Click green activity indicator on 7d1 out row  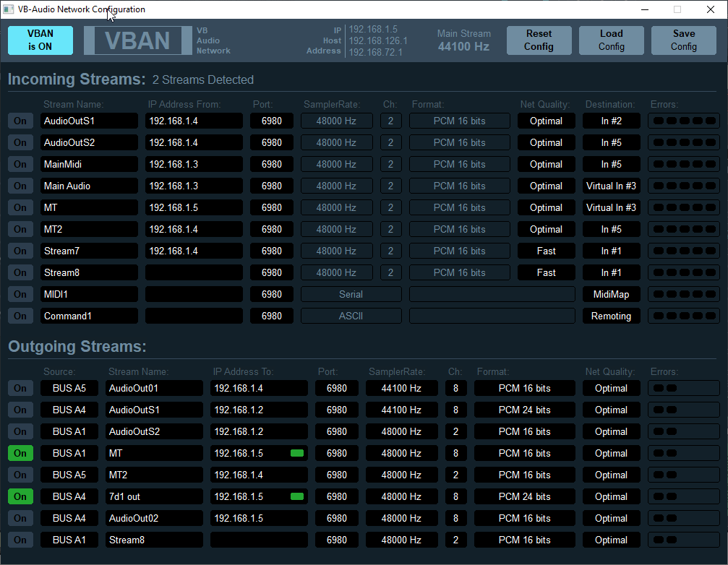click(x=297, y=496)
